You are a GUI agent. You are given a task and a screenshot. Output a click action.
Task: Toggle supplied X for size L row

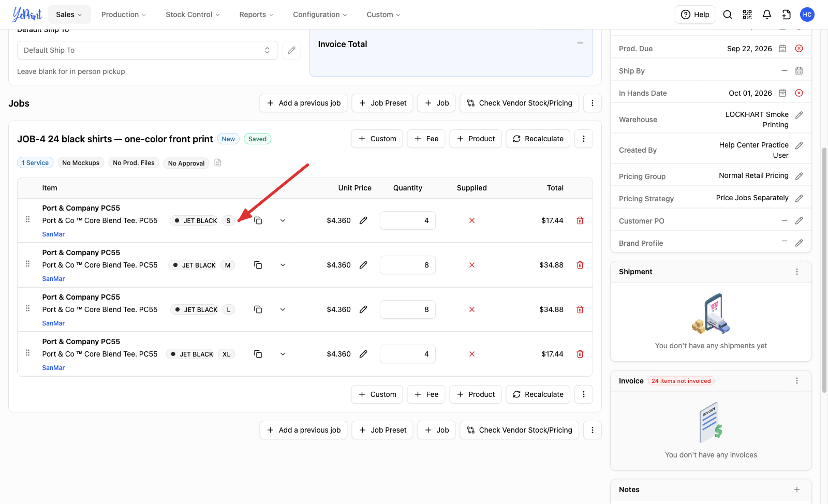[x=472, y=309]
